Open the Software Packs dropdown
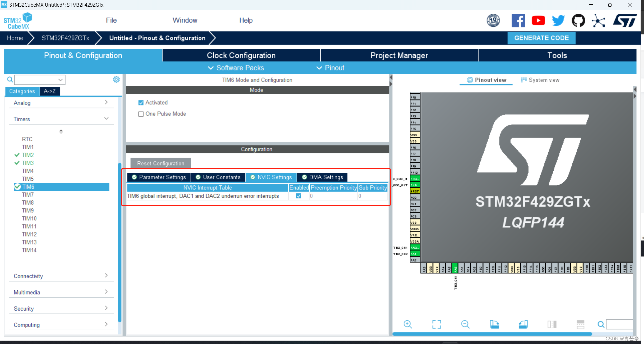Screen dimensions: 644x344 point(236,68)
